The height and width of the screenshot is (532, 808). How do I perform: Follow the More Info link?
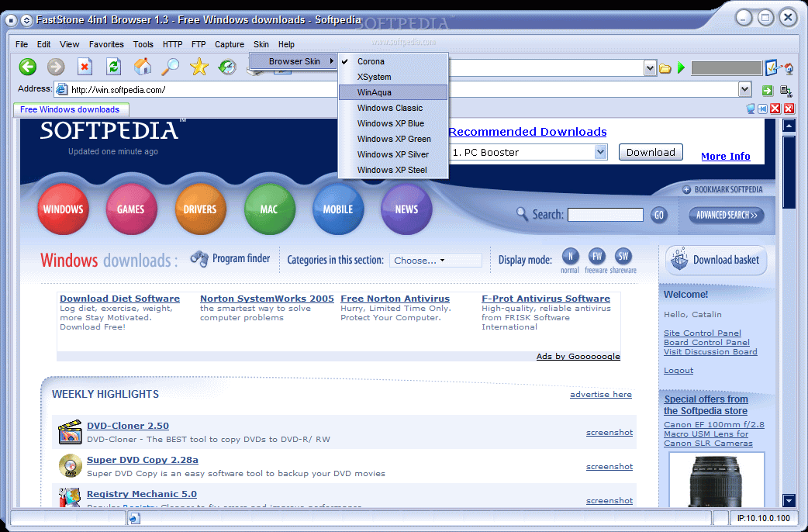pyautogui.click(x=726, y=156)
